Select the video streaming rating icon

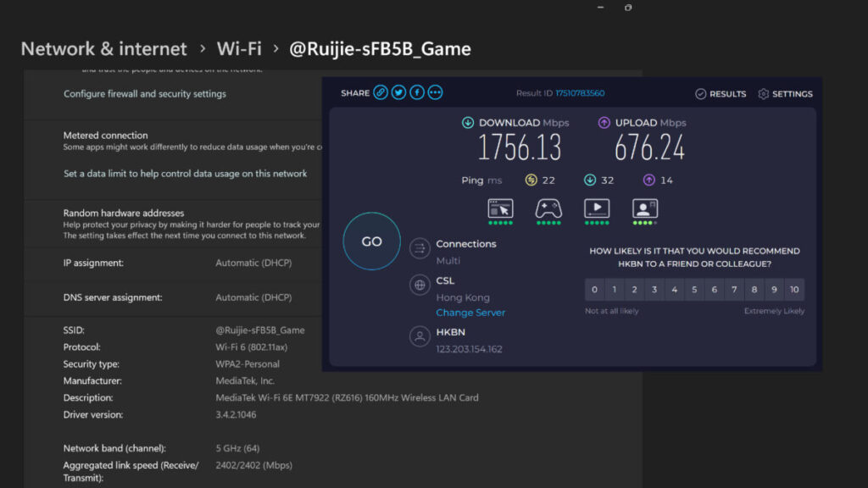tap(597, 211)
